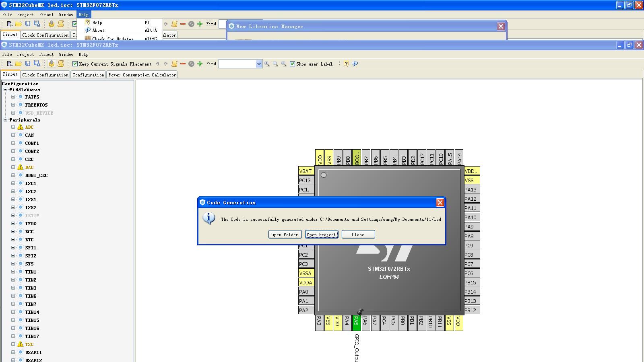
Task: Open File menu in front window
Action: [7, 54]
